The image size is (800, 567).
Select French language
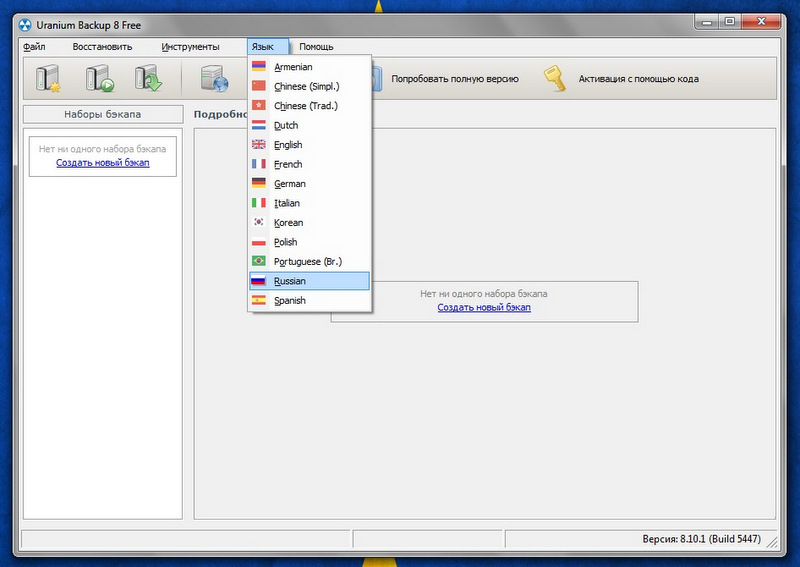point(309,164)
